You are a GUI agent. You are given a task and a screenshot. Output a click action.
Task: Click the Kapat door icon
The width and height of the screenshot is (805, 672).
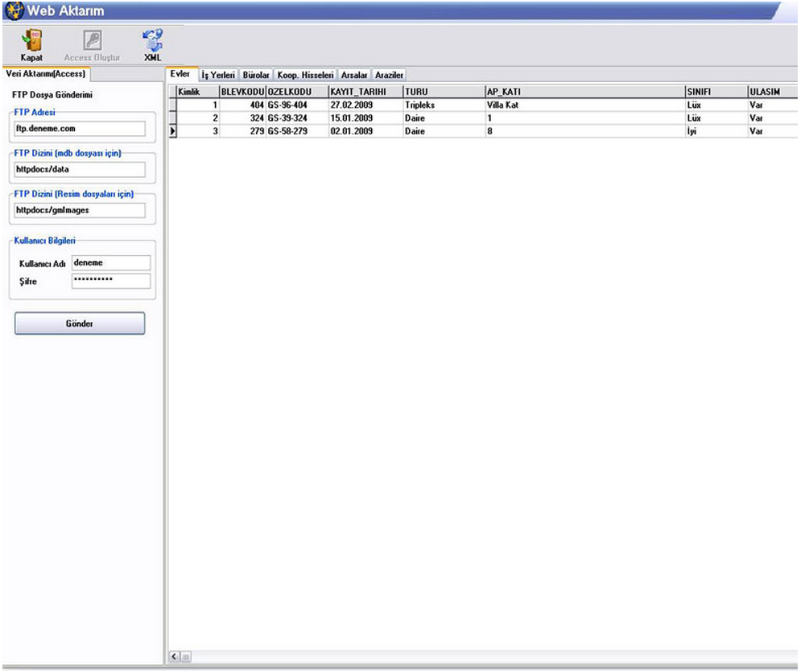(31, 40)
